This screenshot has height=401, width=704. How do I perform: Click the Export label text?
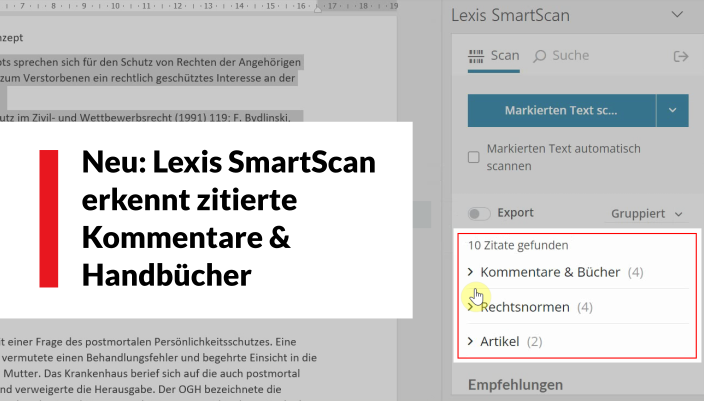coord(515,212)
